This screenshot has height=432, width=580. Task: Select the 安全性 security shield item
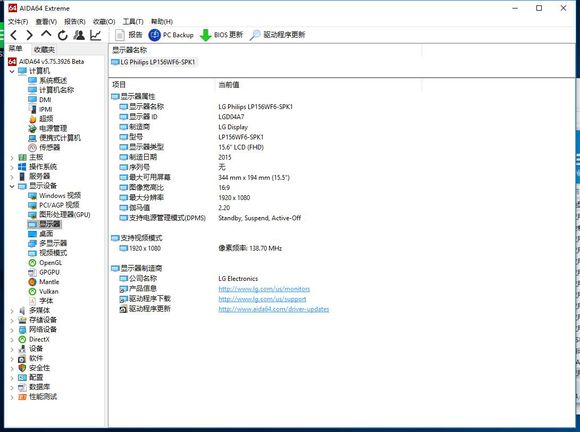pos(34,368)
